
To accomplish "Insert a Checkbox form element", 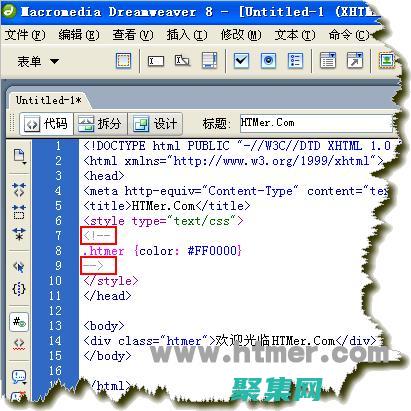I will click(241, 61).
